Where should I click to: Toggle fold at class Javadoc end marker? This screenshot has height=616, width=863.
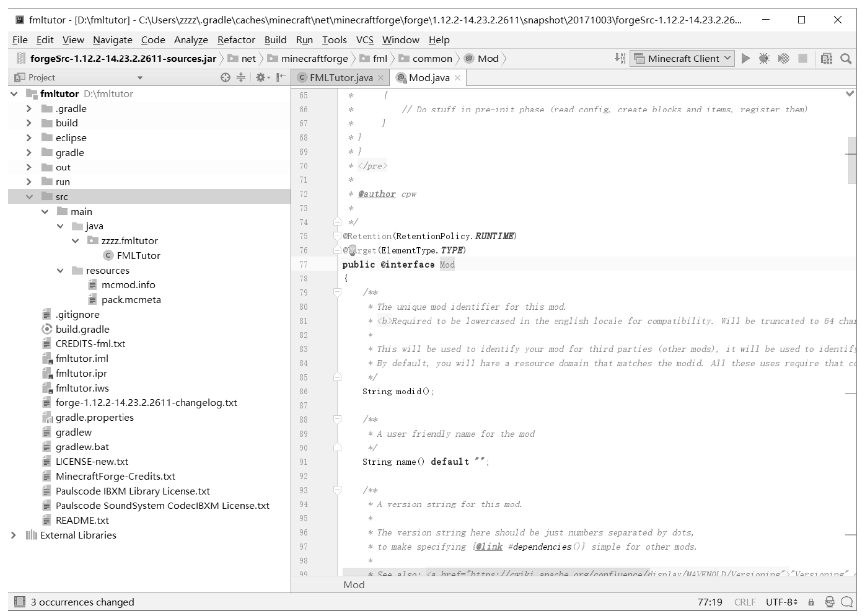(x=337, y=222)
